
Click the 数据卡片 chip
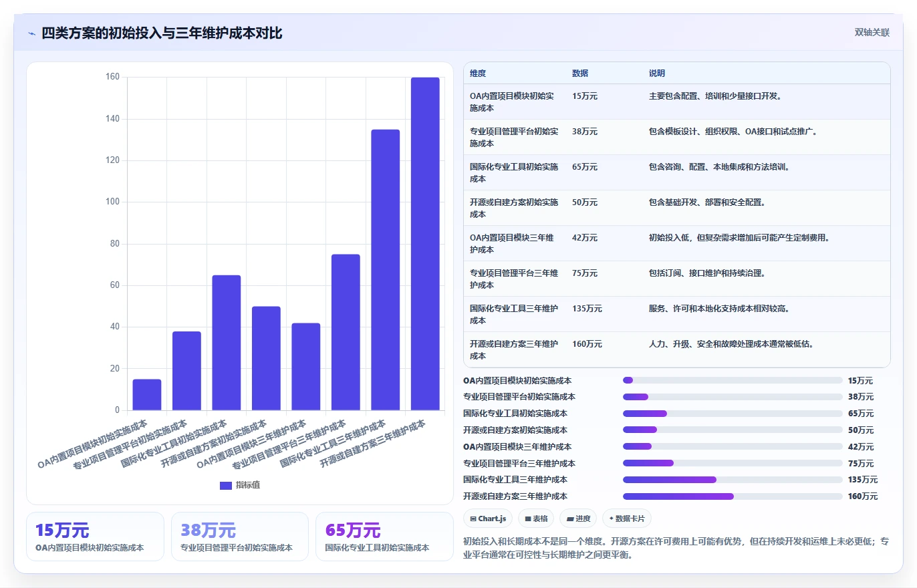627,519
